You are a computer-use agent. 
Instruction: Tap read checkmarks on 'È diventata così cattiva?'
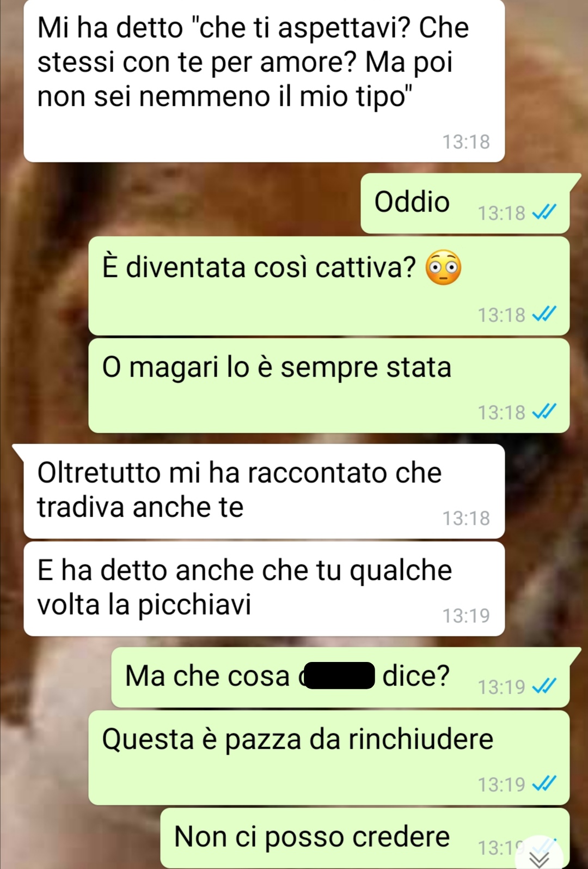(544, 314)
